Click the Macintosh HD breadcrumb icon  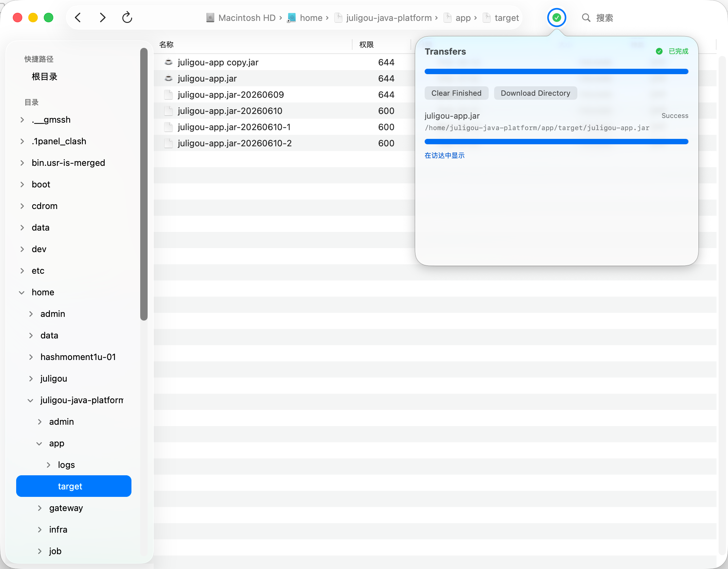point(210,18)
